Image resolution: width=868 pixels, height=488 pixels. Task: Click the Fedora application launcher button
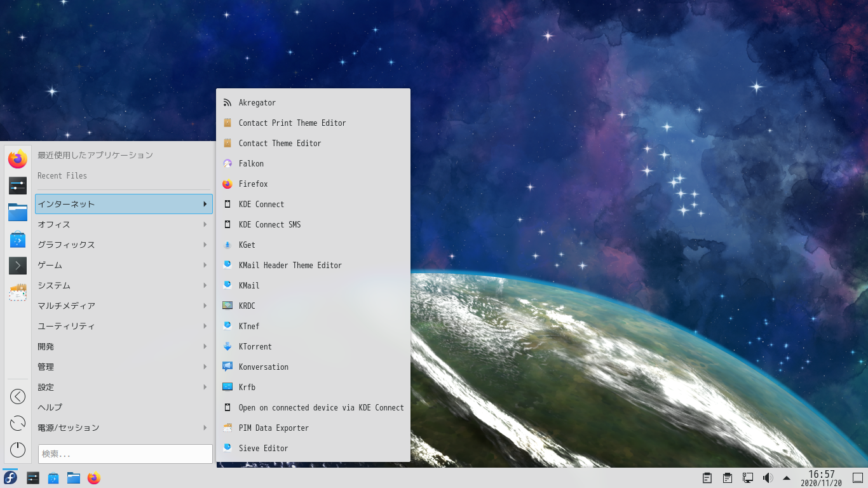click(x=10, y=478)
